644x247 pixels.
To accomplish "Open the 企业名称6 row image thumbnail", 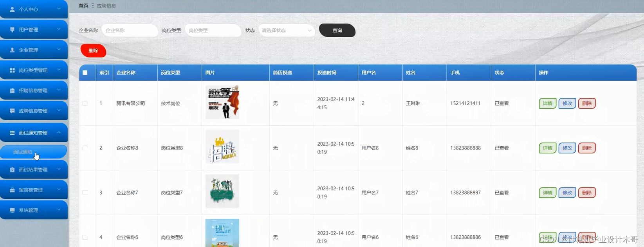I will point(222,233).
